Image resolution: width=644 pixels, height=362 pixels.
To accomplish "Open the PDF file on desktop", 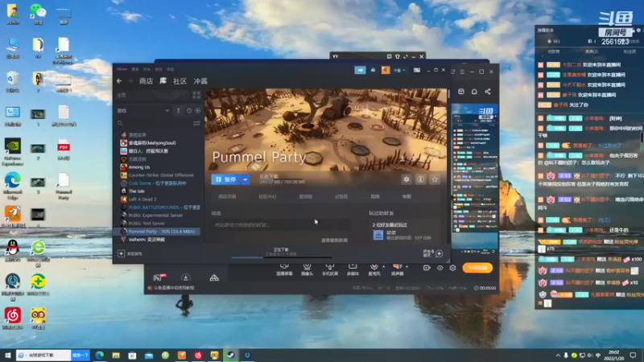I will coord(64,150).
